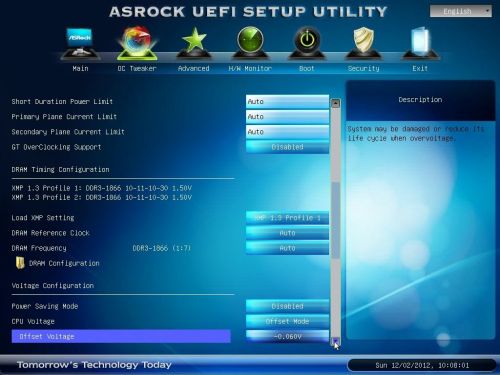The width and height of the screenshot is (500, 375).
Task: Open Offset Voltage -0.060V selector
Action: pyautogui.click(x=287, y=337)
